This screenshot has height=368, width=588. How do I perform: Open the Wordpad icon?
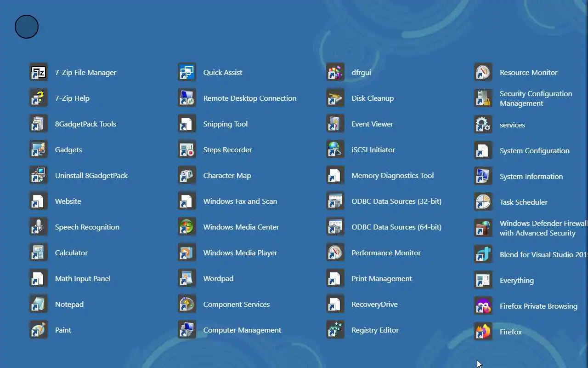coord(187,278)
